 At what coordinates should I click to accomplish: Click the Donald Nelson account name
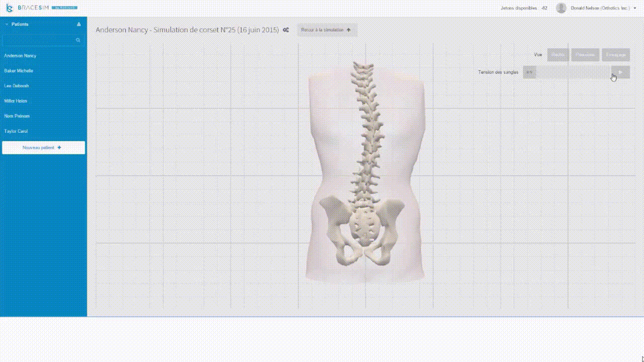pos(600,8)
